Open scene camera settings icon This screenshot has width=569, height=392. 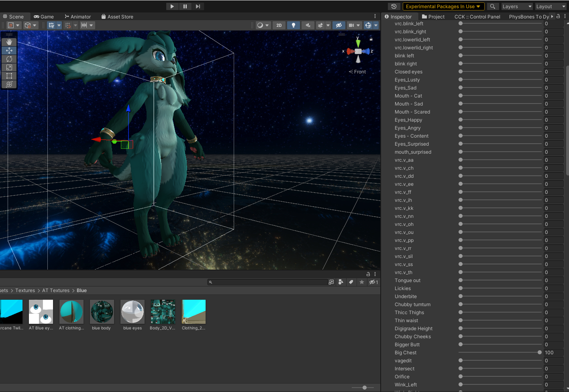[x=351, y=25]
